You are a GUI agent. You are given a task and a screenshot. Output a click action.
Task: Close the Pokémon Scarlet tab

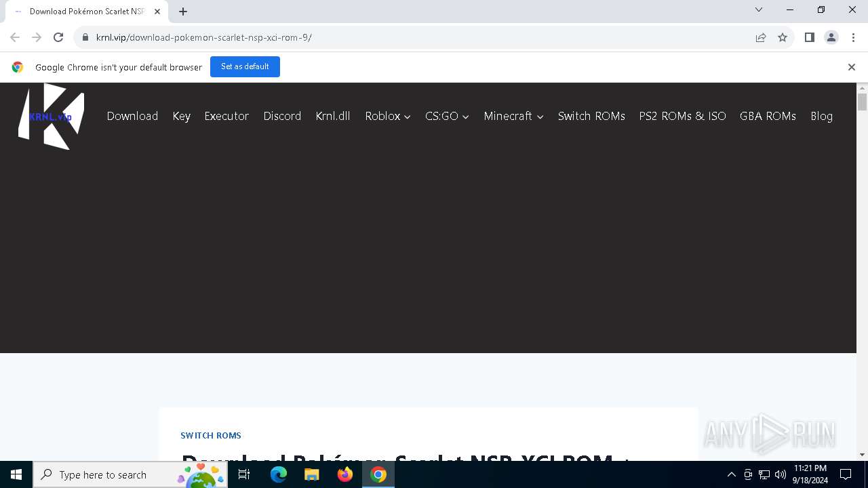pyautogui.click(x=157, y=12)
